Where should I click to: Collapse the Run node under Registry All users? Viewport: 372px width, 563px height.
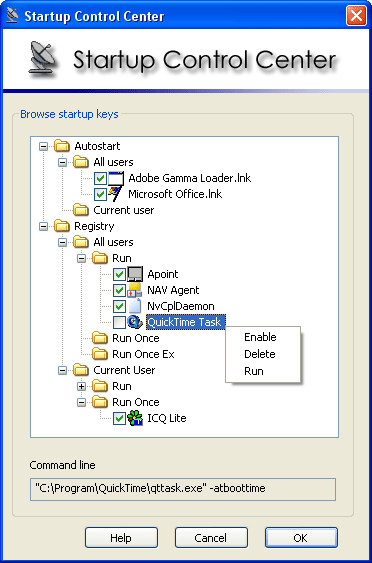coord(82,259)
